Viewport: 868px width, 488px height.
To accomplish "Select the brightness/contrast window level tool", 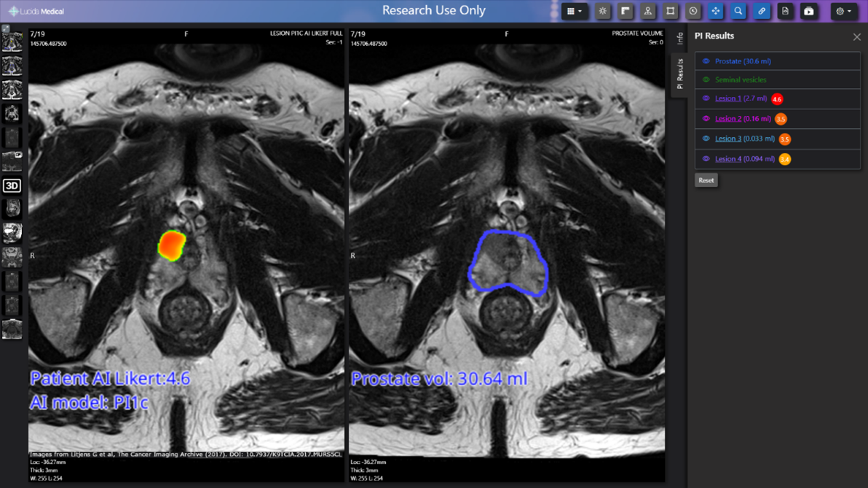I will tap(603, 12).
